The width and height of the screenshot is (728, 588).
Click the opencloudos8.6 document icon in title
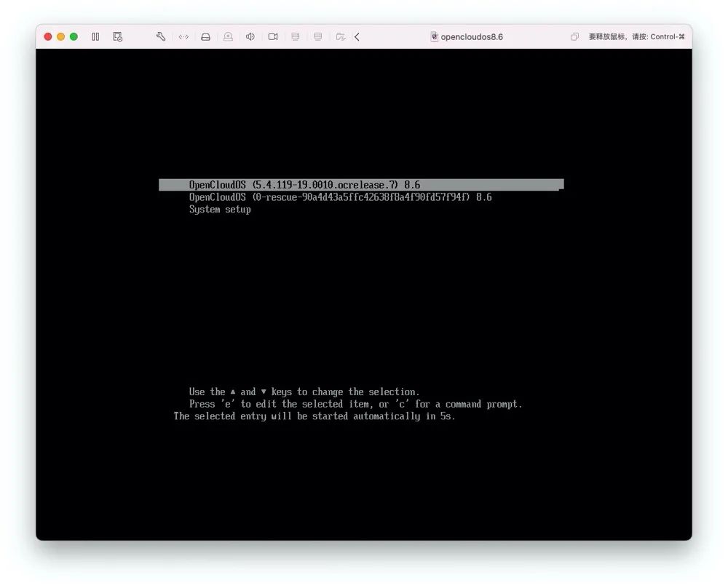pos(435,36)
